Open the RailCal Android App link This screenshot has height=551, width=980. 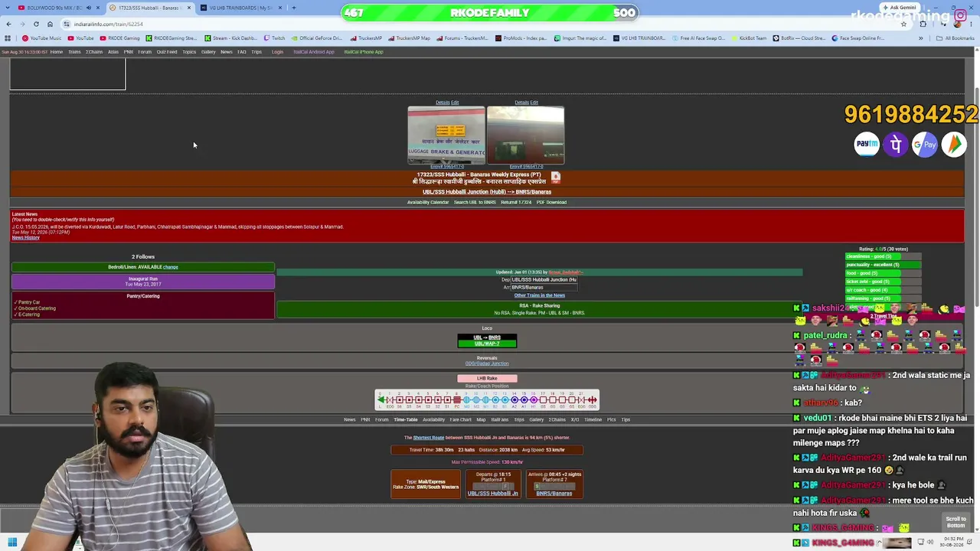coord(314,52)
